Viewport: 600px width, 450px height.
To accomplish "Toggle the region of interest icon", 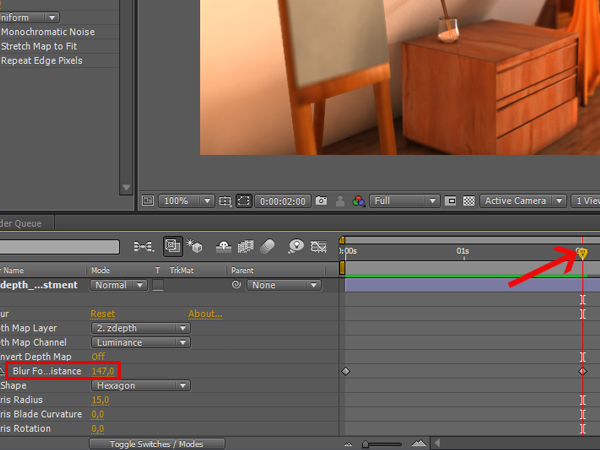I will pyautogui.click(x=244, y=201).
